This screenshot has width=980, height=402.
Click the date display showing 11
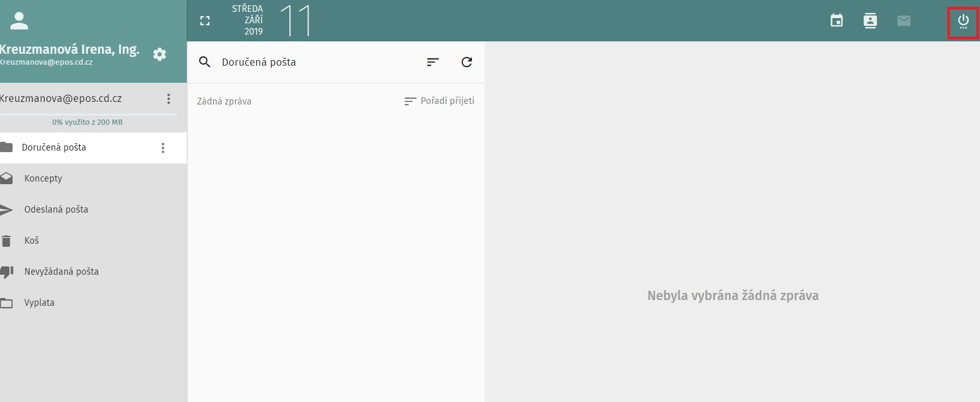click(x=295, y=21)
